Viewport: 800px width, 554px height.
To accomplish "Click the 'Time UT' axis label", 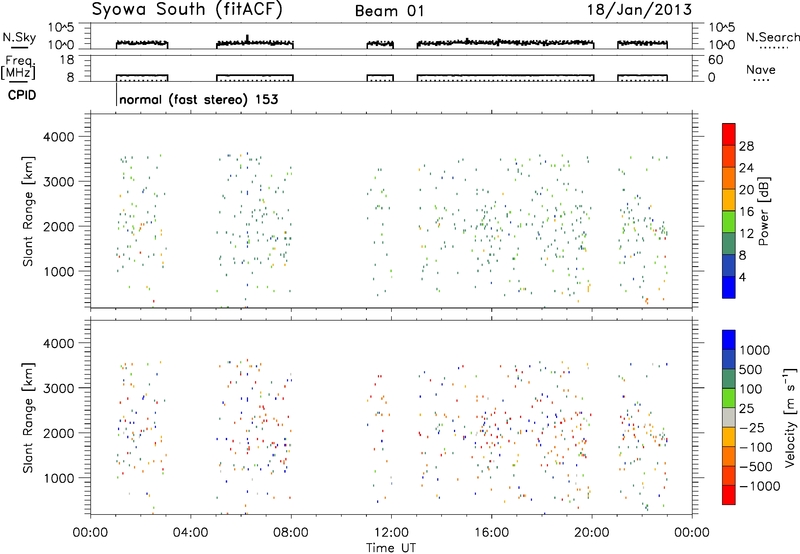I will (391, 548).
